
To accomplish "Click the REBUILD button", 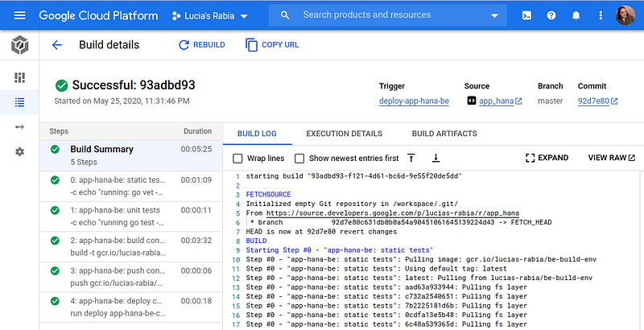I will click(202, 45).
